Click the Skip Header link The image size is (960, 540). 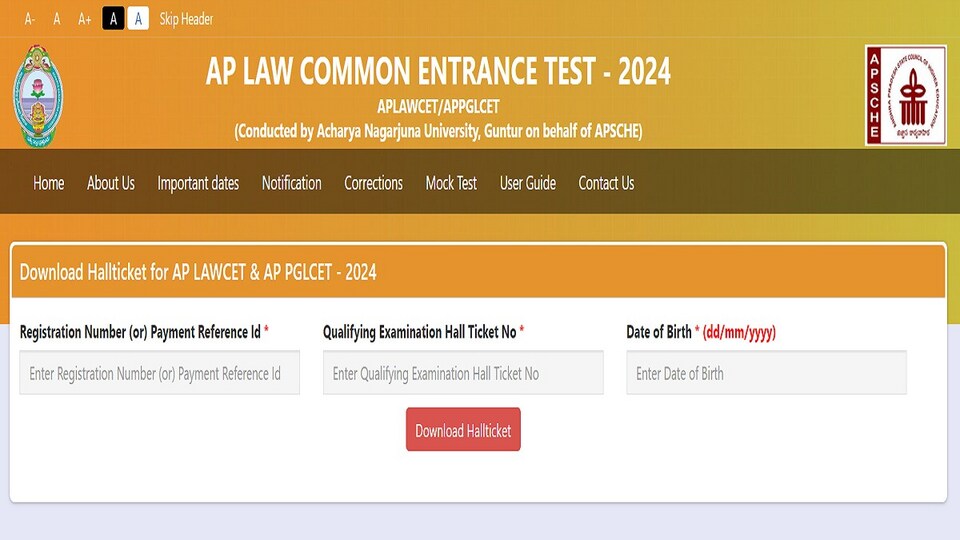coord(186,19)
